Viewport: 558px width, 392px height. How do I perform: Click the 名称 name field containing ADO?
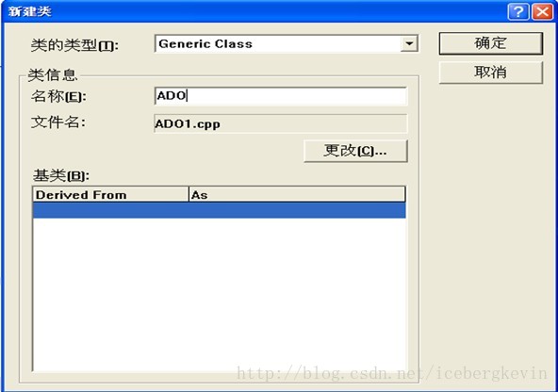tap(281, 96)
